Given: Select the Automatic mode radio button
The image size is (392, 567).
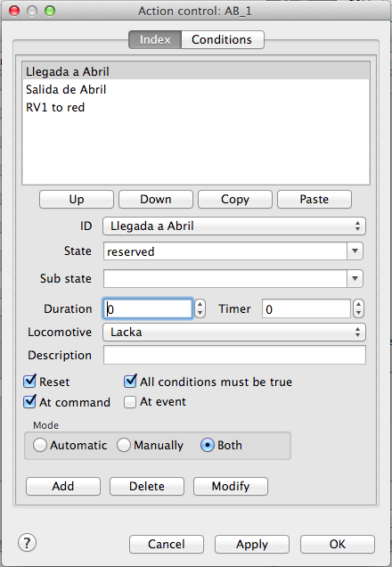Looking at the screenshot, I should tap(40, 445).
